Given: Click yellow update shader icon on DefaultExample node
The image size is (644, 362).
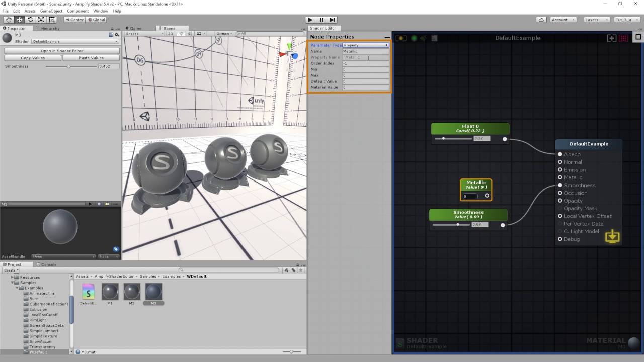Looking at the screenshot, I should pos(612,236).
